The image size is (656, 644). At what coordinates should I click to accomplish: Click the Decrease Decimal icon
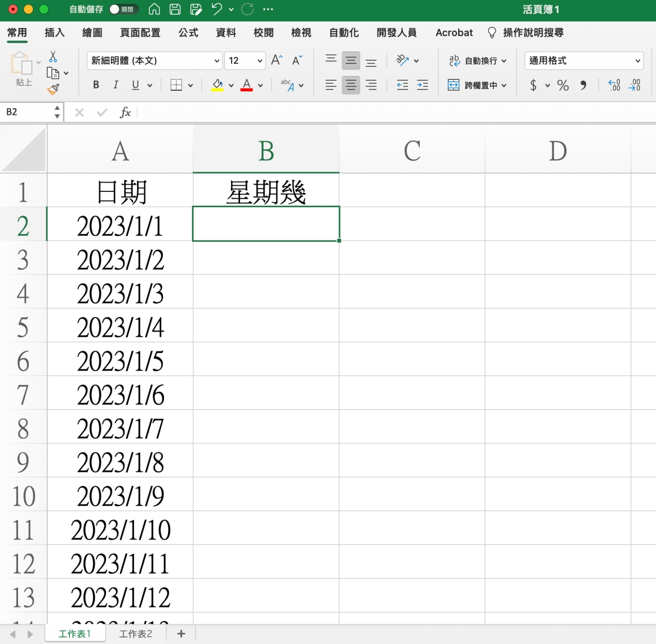(x=635, y=85)
